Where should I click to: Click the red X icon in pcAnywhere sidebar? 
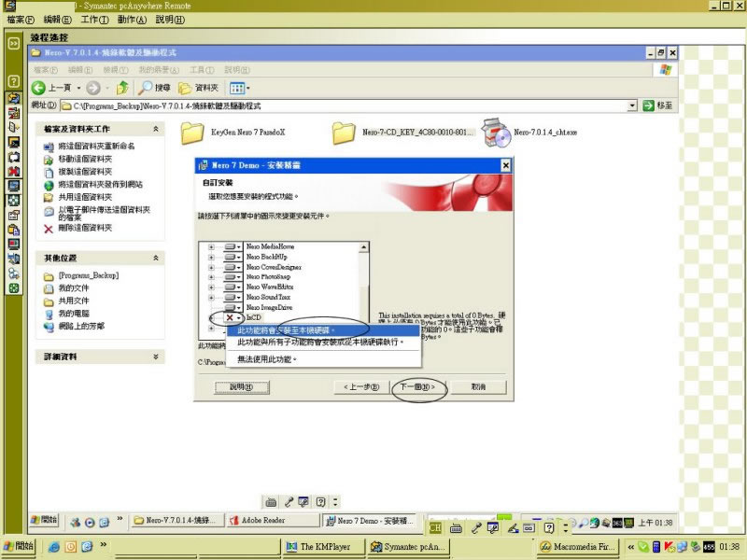14,171
